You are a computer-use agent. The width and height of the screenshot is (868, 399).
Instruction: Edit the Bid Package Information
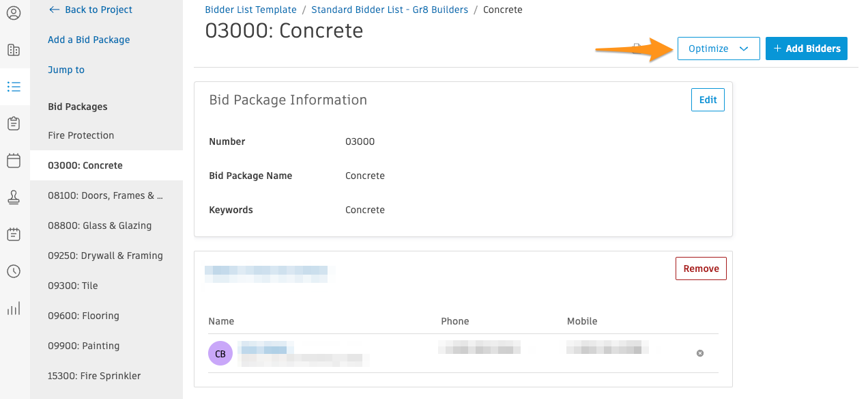(707, 100)
